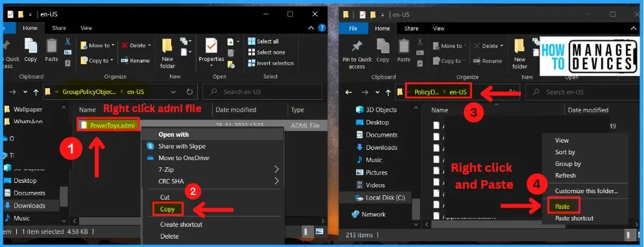Click Back arrow in right window navigation
Viewport: 644px width, 247px height.
[349, 92]
